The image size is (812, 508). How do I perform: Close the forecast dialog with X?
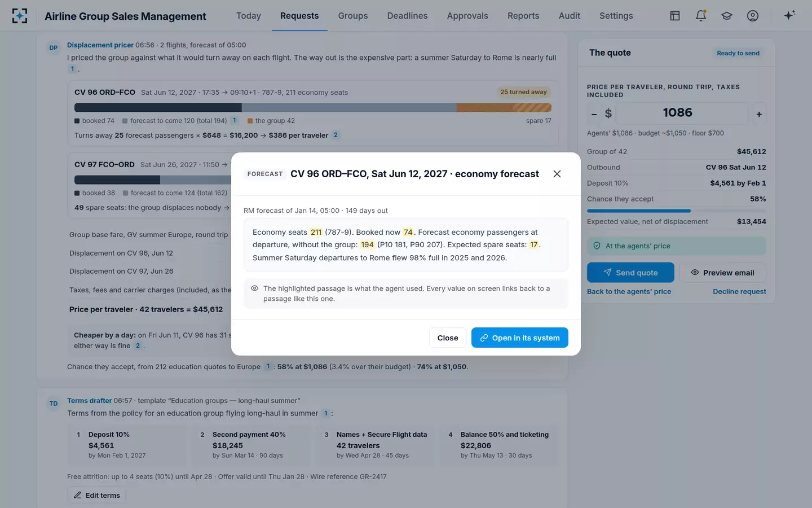coord(557,174)
